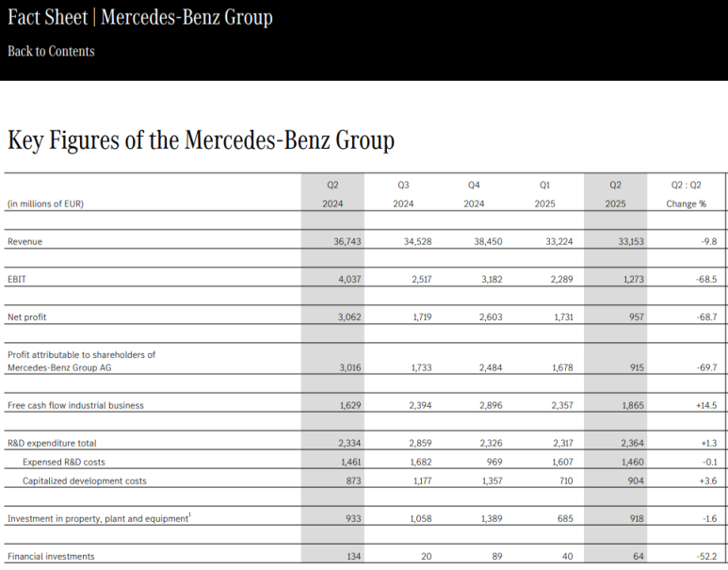
Task: Select EBIT change value -68.5
Action: (706, 279)
